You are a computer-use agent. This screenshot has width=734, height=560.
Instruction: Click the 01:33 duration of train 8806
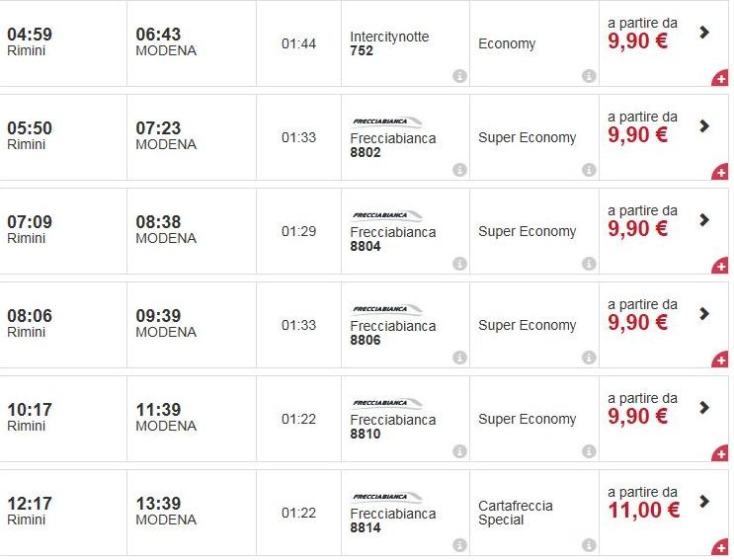(x=298, y=325)
